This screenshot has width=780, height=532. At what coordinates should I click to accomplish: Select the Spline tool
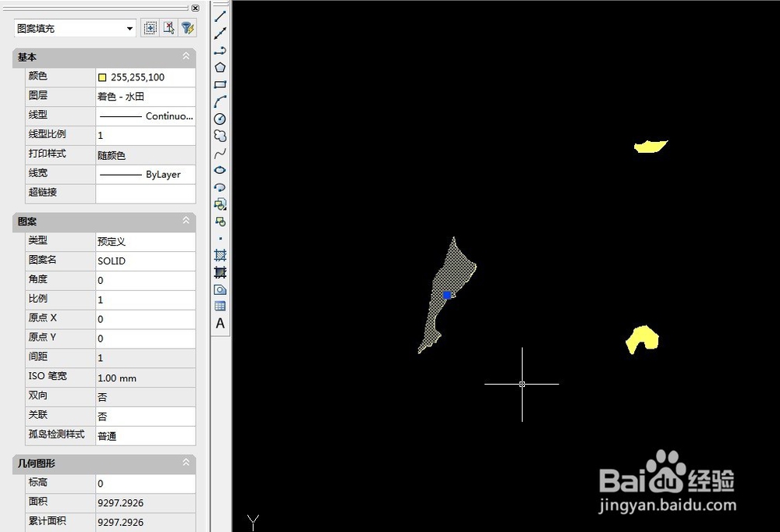tap(220, 153)
